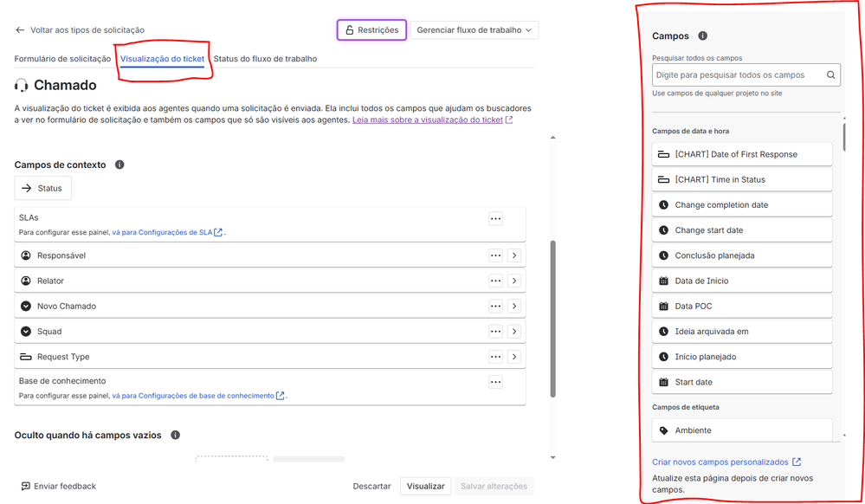
Task: Select the Change start date field
Action: tap(741, 230)
